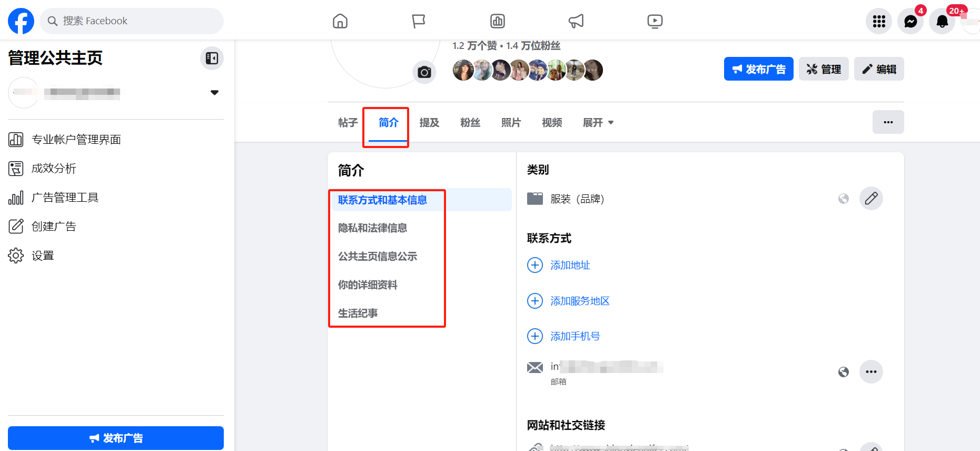The image size is (980, 451).
Task: Switch to the 帖子 tab
Action: coord(348,123)
